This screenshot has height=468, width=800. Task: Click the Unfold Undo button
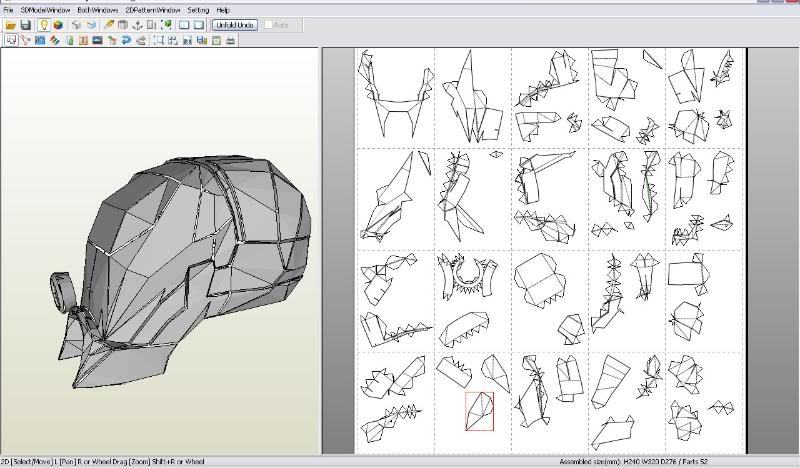click(x=235, y=25)
